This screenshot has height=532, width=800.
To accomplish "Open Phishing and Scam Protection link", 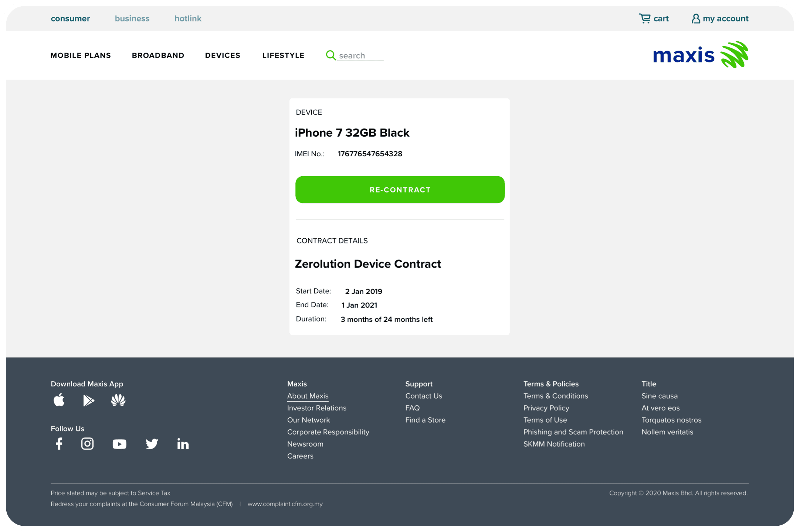I will [573, 432].
